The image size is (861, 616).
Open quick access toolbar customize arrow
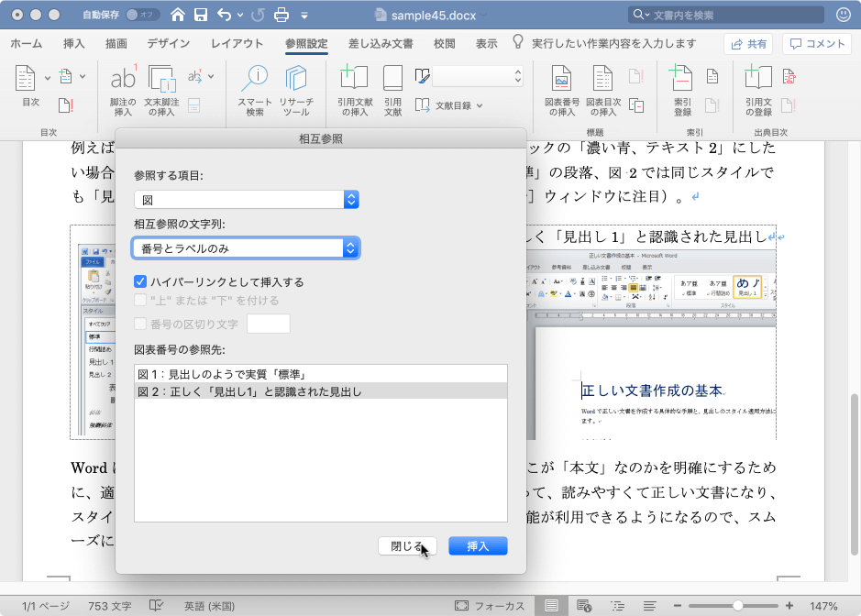(304, 16)
